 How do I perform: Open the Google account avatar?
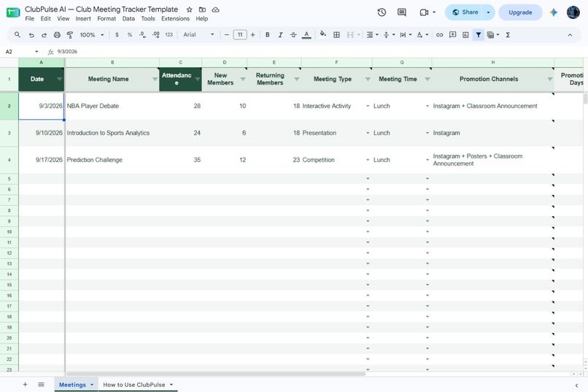click(x=573, y=12)
